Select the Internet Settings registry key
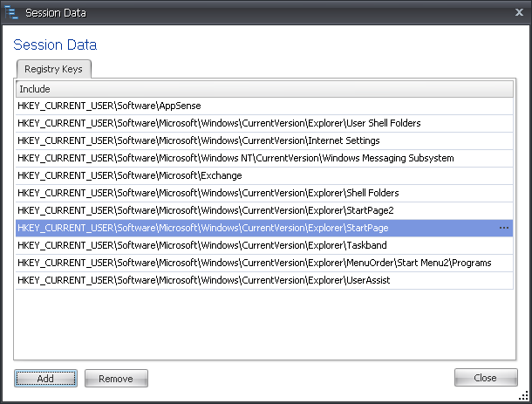The width and height of the screenshot is (532, 404). pos(264,140)
